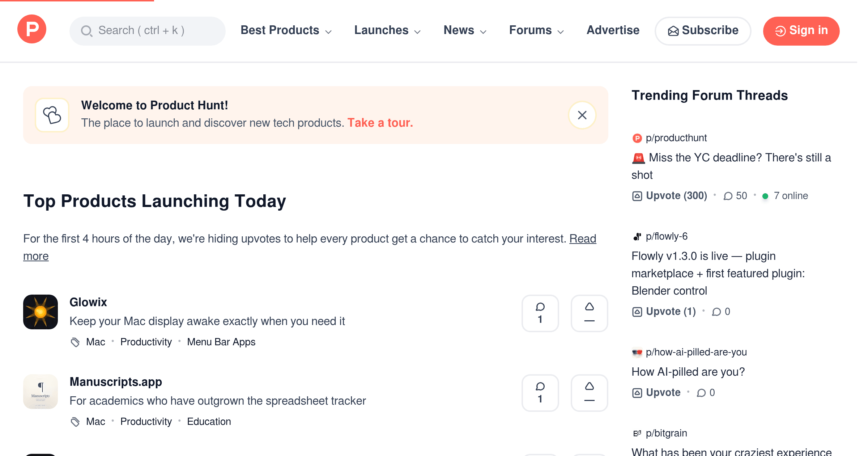The width and height of the screenshot is (868, 456).
Task: Expand the Forums dropdown menu
Action: pos(536,30)
